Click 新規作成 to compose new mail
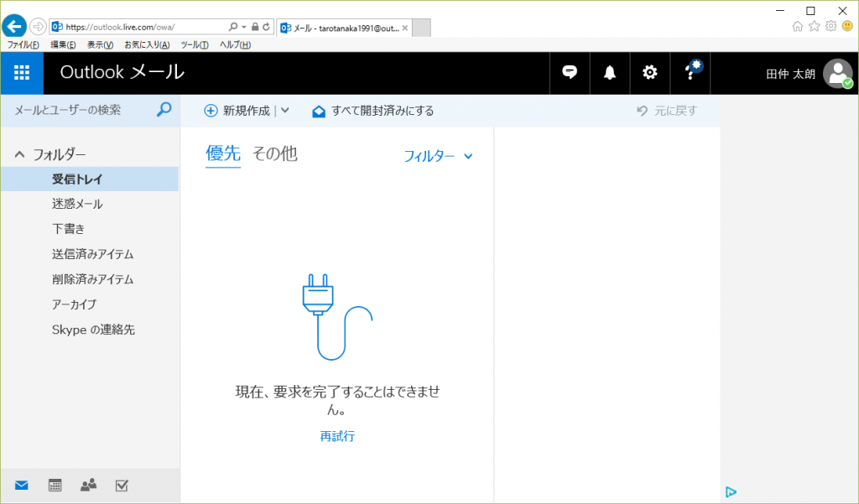The height and width of the screenshot is (504, 859). (237, 111)
